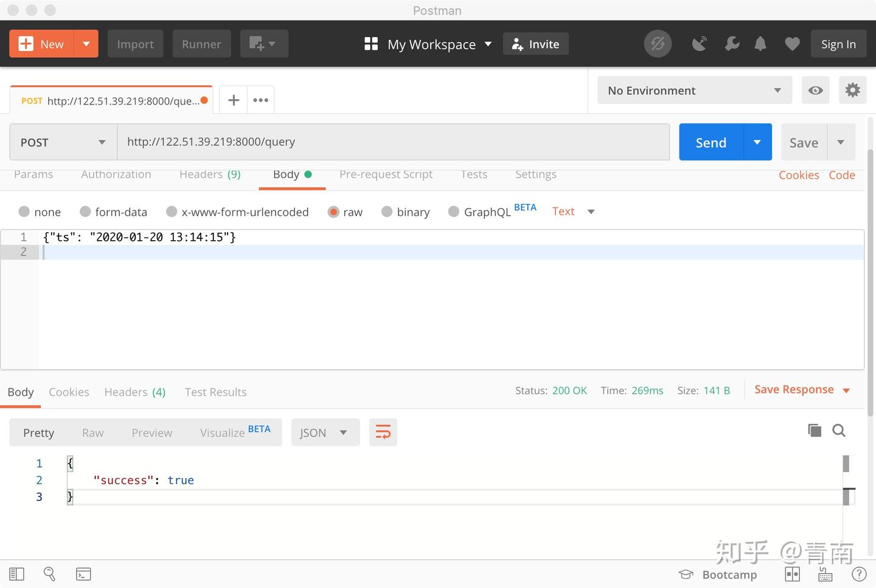The height and width of the screenshot is (588, 876).
Task: Switch to the Pre-request Script tab
Action: [386, 175]
